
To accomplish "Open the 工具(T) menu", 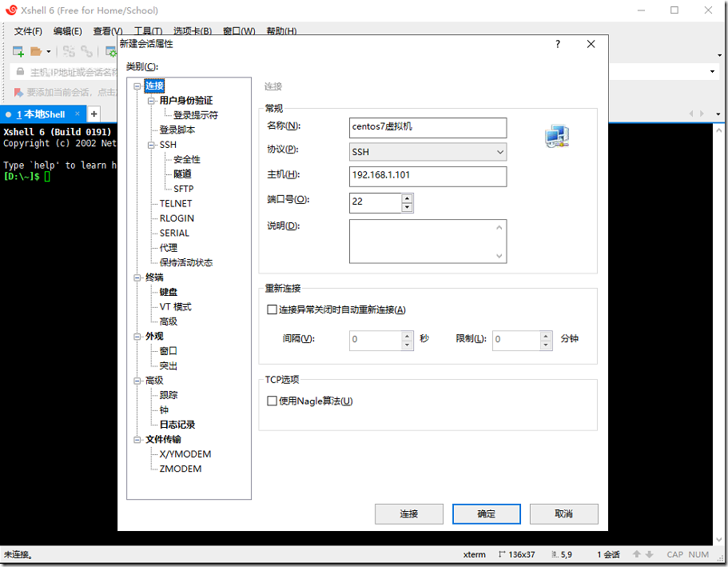I will pyautogui.click(x=148, y=31).
